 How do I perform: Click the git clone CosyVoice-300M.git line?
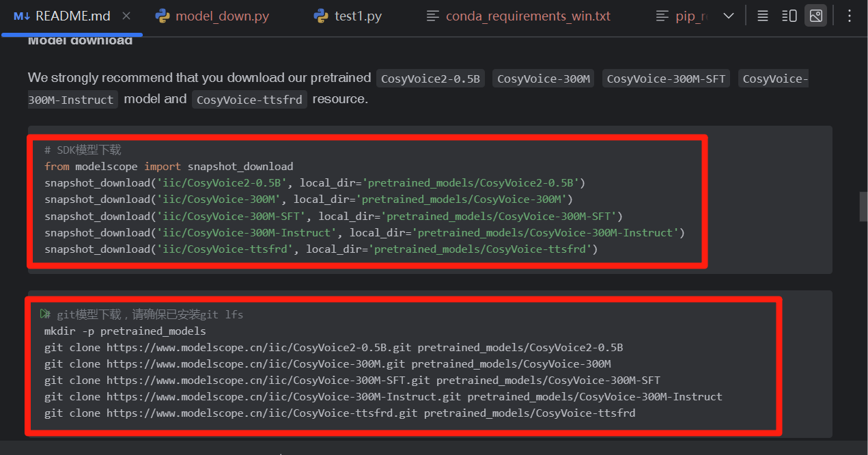coord(328,363)
